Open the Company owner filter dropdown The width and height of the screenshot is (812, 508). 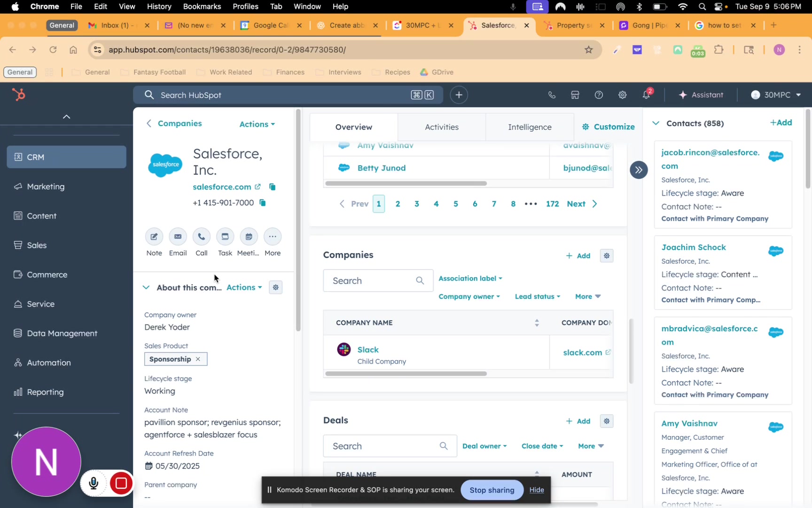[x=469, y=297]
